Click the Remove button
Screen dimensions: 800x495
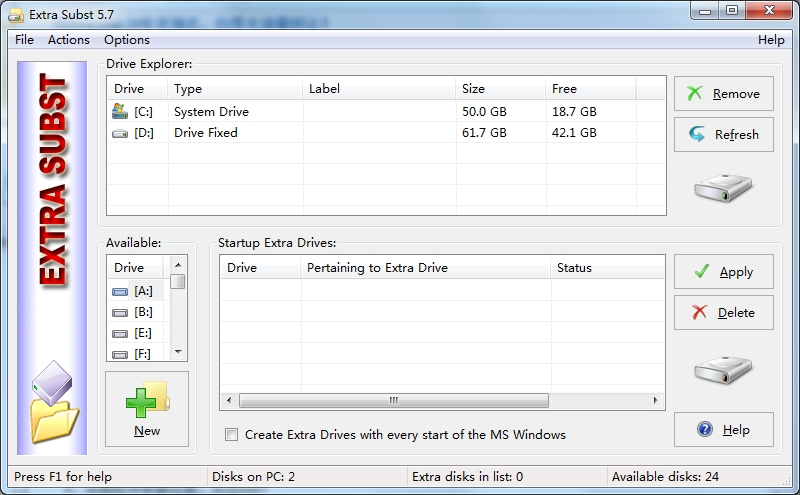[x=723, y=93]
